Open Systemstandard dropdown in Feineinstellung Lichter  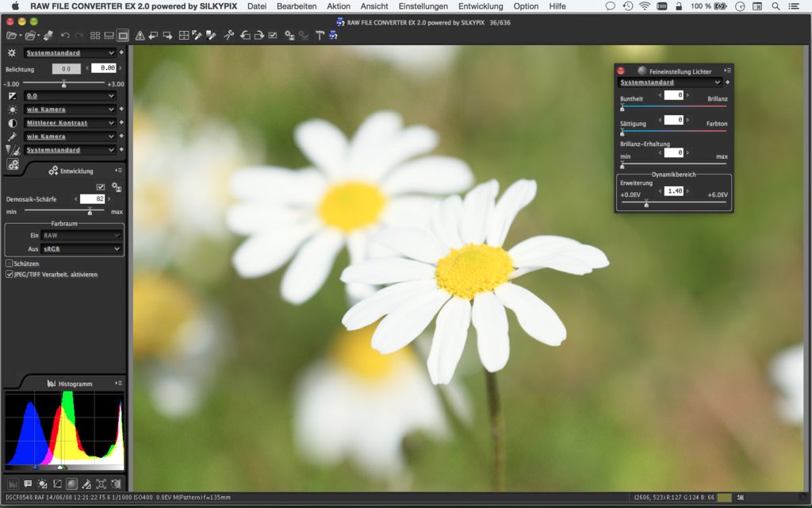pyautogui.click(x=671, y=83)
